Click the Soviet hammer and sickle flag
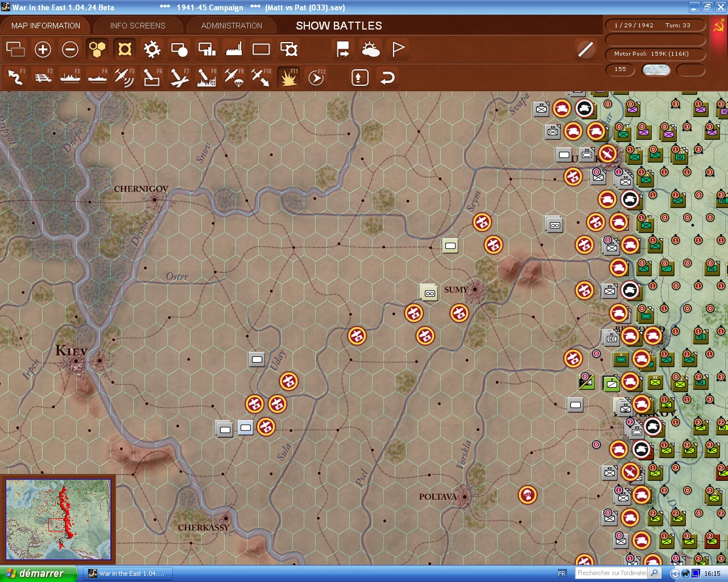 click(718, 26)
